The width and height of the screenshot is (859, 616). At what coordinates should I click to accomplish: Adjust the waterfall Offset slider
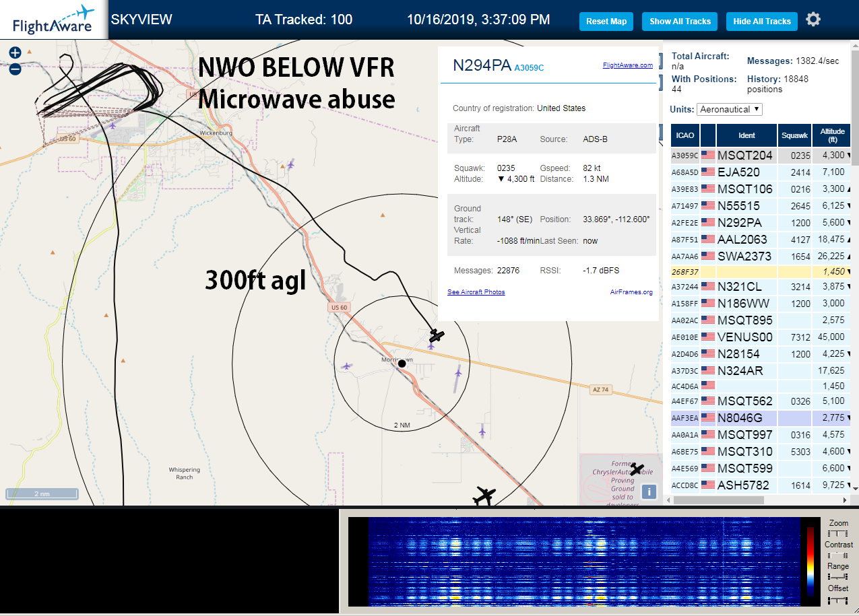click(837, 599)
